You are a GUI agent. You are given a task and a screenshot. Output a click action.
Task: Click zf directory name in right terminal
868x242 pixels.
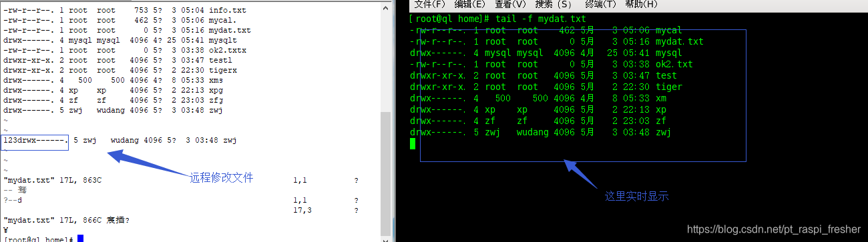point(661,121)
